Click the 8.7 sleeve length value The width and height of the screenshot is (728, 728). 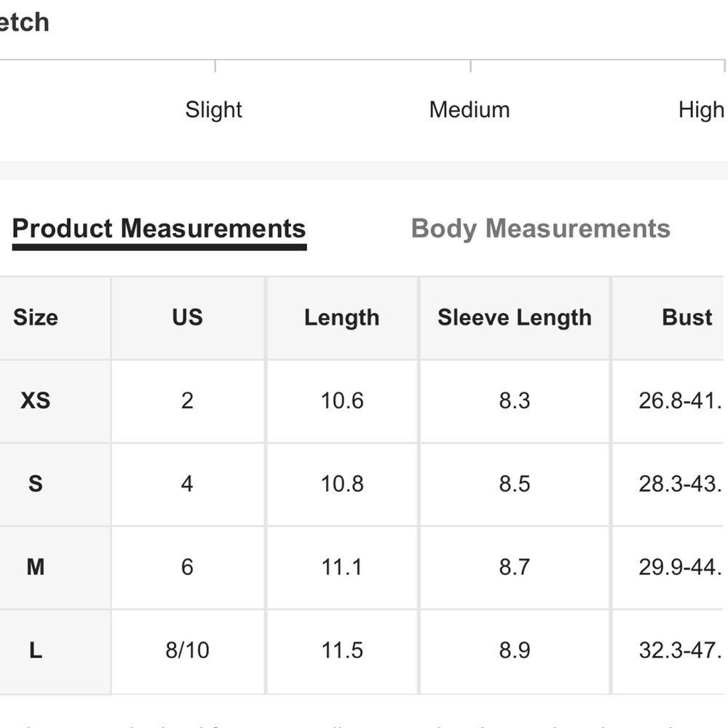[x=515, y=567]
